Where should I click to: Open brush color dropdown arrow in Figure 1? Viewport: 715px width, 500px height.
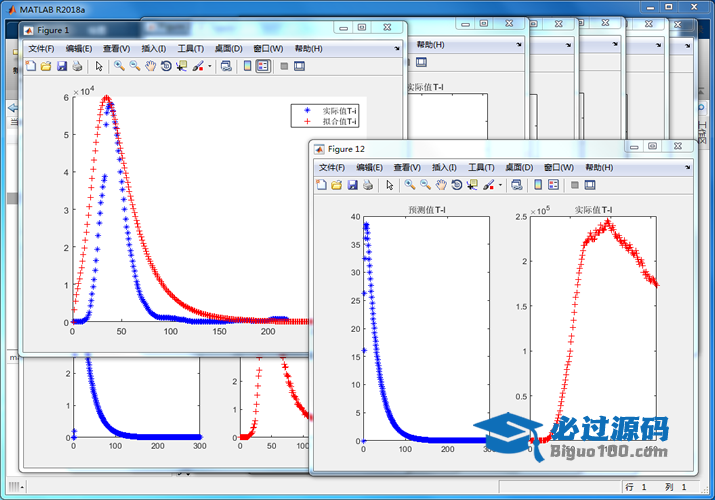tap(209, 67)
